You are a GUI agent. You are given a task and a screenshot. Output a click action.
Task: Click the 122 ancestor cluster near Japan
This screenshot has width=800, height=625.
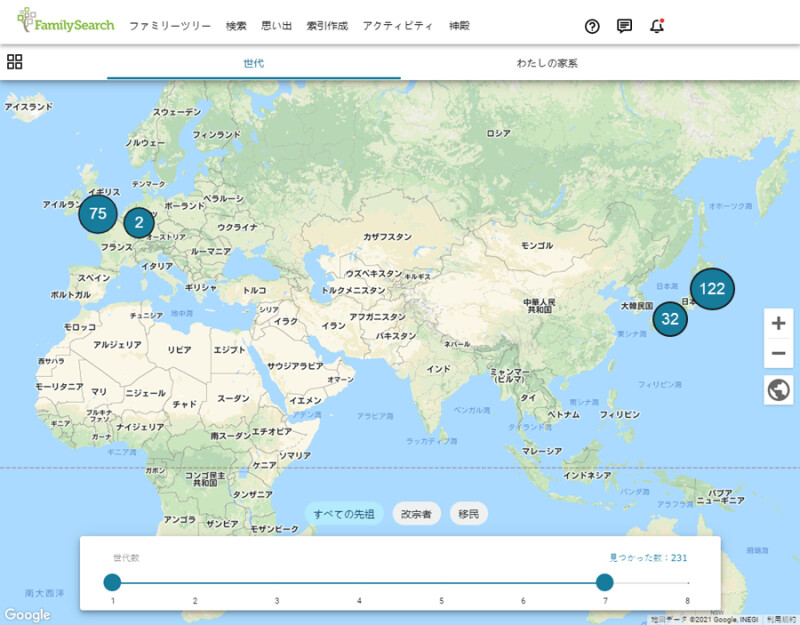713,287
